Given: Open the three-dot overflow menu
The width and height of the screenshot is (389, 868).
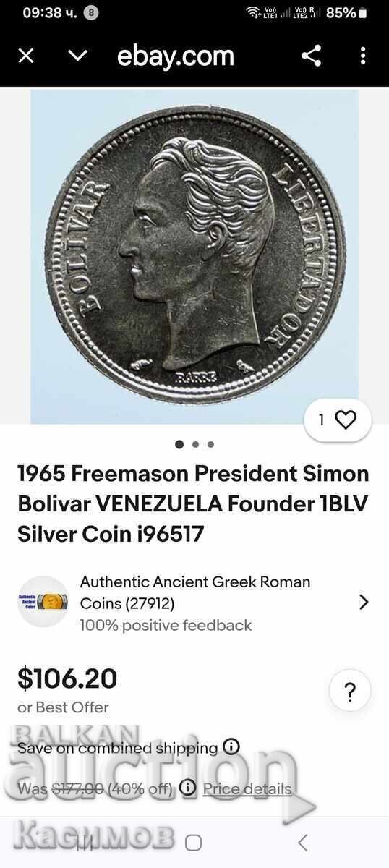Looking at the screenshot, I should click(363, 56).
